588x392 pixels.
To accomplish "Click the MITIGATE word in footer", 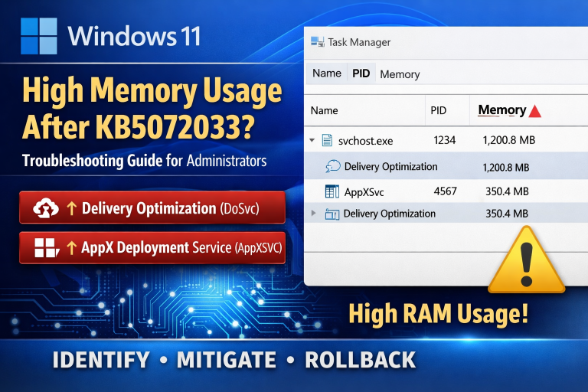I will (x=227, y=360).
